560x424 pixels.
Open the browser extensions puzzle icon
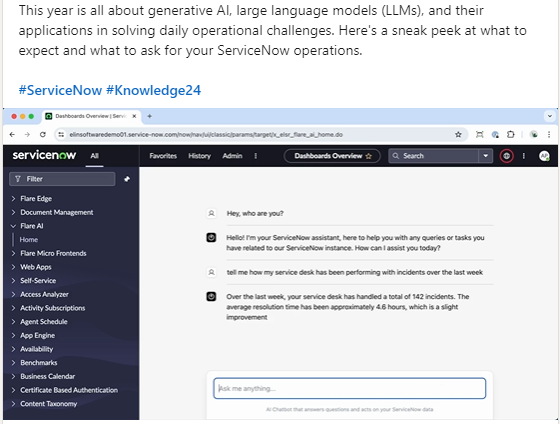[511, 135]
